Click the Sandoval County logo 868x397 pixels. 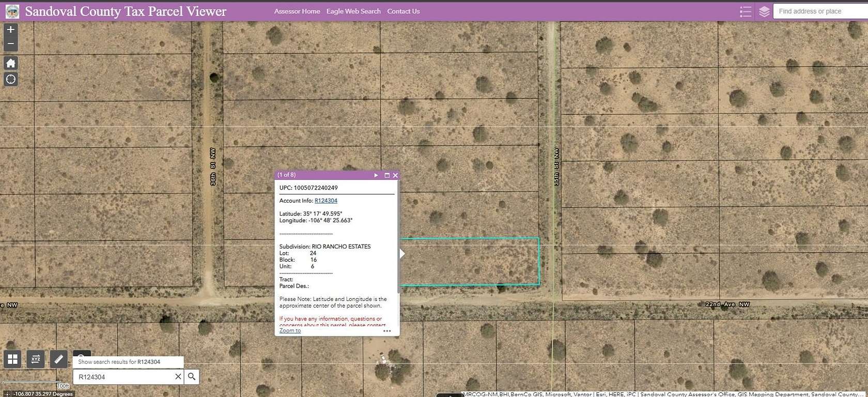point(12,11)
